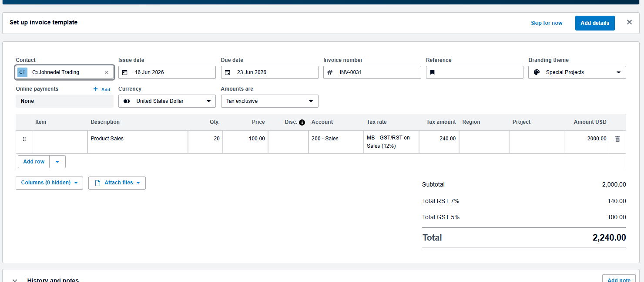Select the 200 - Sales account cell
This screenshot has width=644, height=282.
[x=336, y=142]
